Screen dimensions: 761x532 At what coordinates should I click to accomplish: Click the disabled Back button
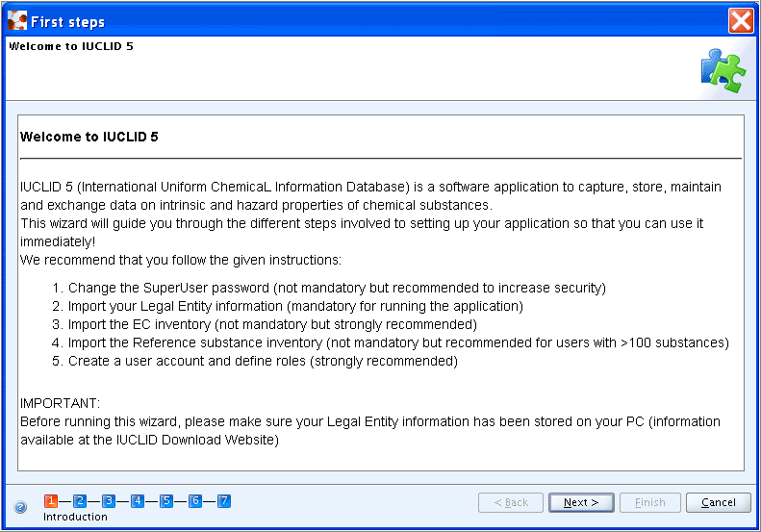coord(511,502)
